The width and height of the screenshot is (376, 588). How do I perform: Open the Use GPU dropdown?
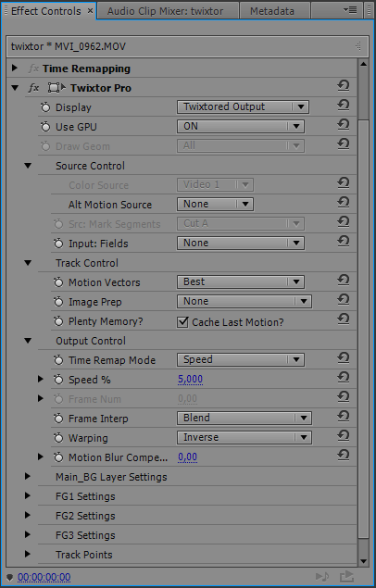tap(241, 126)
